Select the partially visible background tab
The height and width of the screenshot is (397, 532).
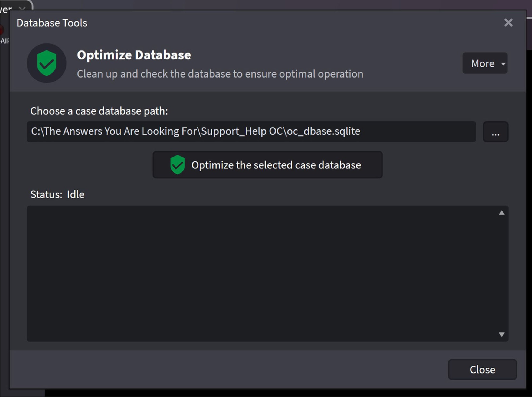pos(6,9)
